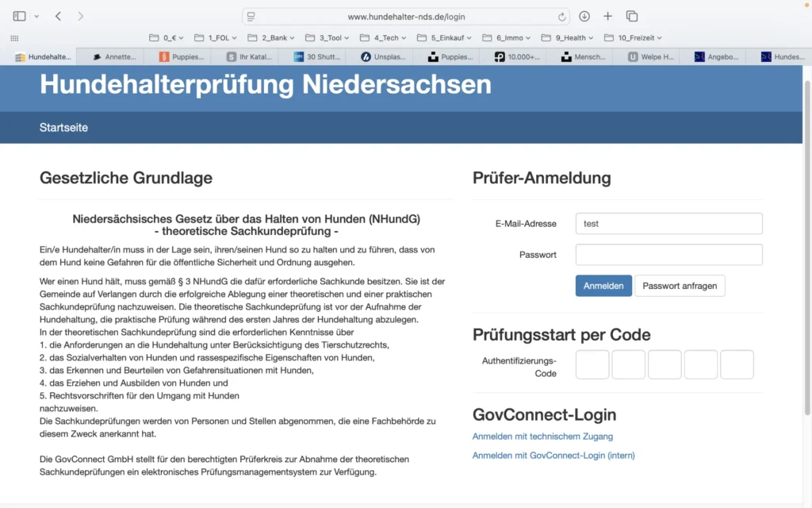Viewport: 812px width, 508px height.
Task: Click the Gesetzliche Grundlage heading
Action: [x=126, y=178]
